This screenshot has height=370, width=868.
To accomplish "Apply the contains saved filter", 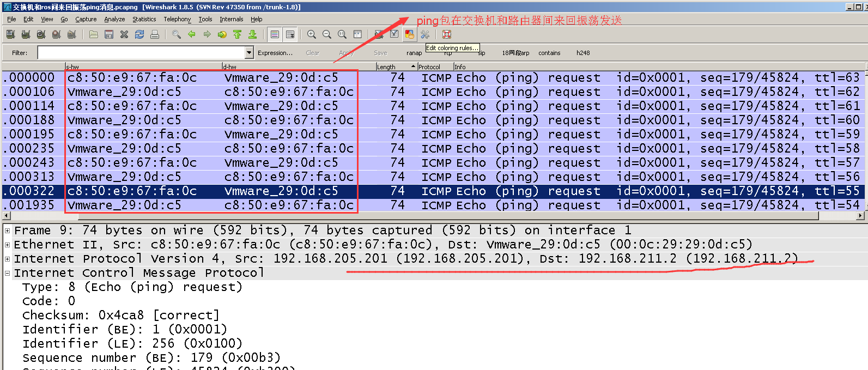I will tap(549, 53).
